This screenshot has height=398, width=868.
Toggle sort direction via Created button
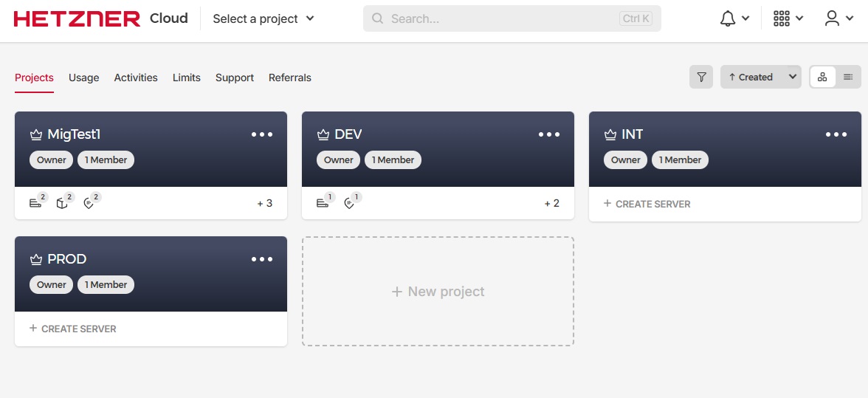coord(751,77)
